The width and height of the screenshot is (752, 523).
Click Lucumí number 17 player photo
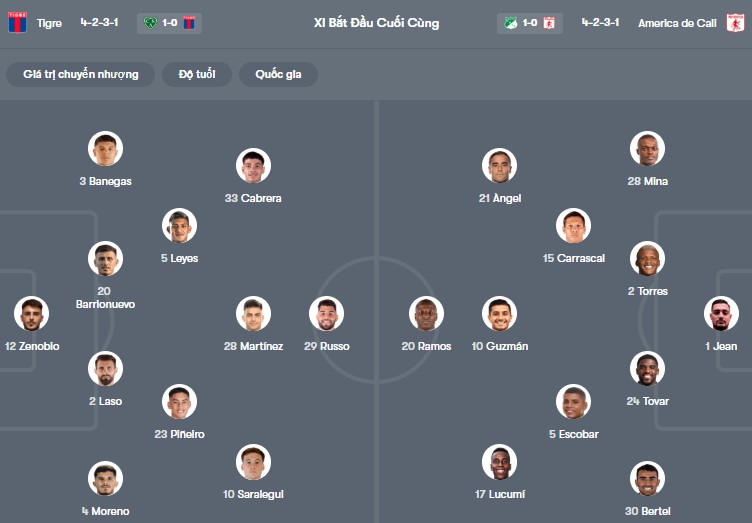(500, 462)
